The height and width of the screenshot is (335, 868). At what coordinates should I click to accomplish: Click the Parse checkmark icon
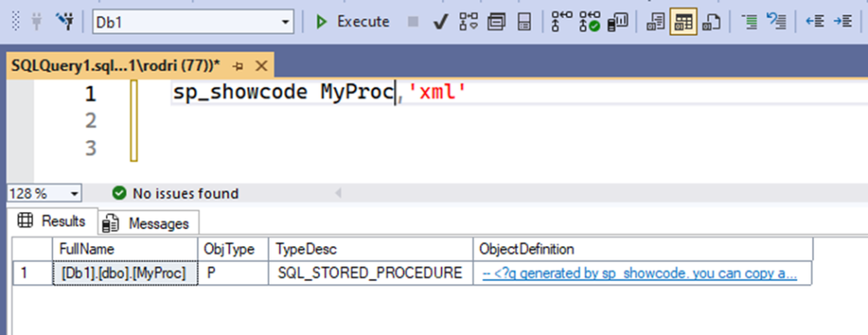440,22
